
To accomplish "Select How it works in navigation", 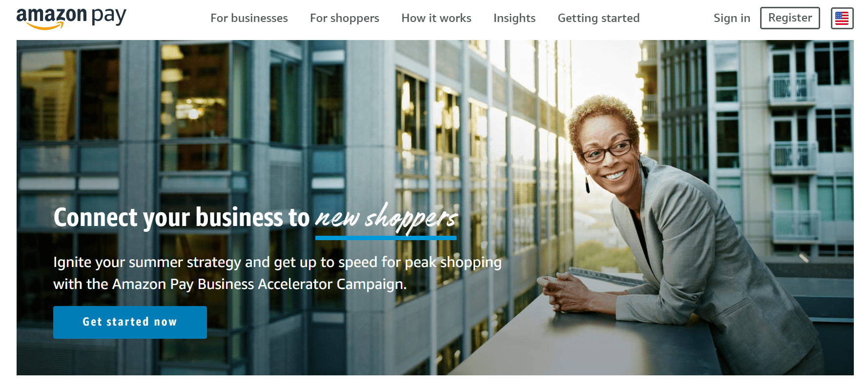I will click(436, 18).
